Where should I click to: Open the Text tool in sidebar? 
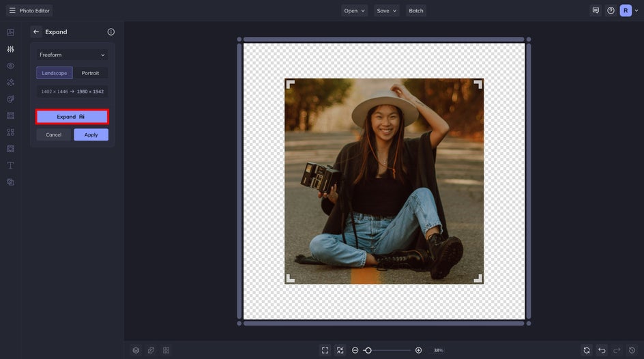(x=11, y=165)
